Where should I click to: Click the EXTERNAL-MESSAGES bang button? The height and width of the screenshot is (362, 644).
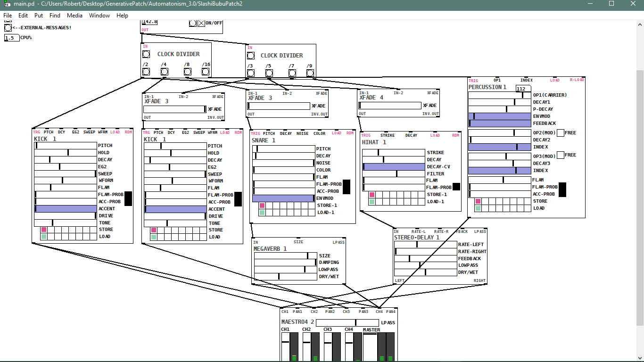(8, 27)
